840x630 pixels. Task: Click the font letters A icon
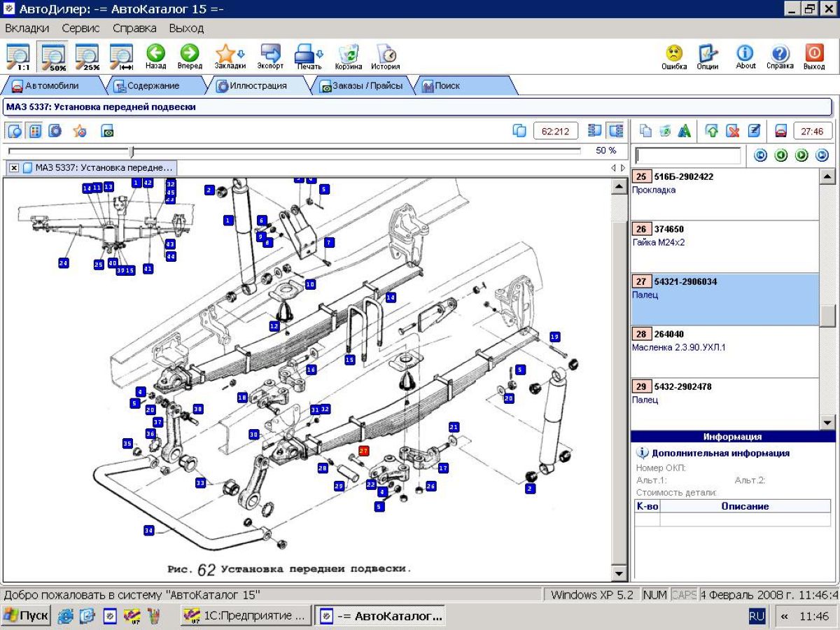685,131
